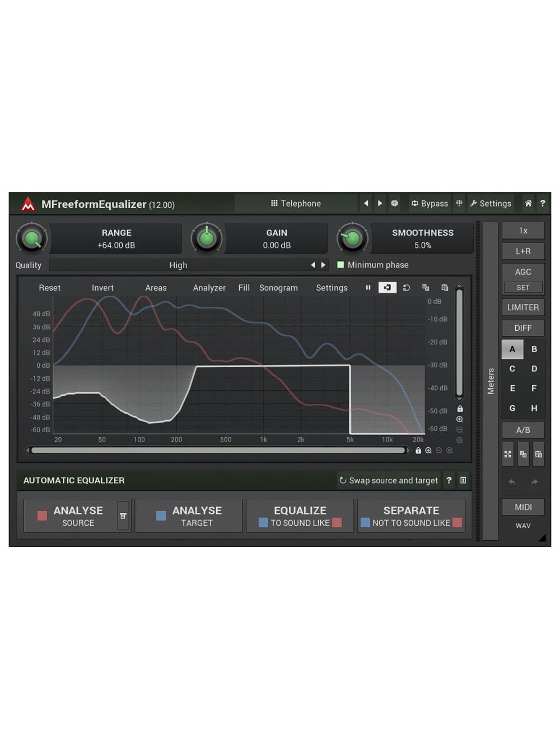Click Swap source and target
Image resolution: width=560 pixels, height=739 pixels.
(x=388, y=480)
